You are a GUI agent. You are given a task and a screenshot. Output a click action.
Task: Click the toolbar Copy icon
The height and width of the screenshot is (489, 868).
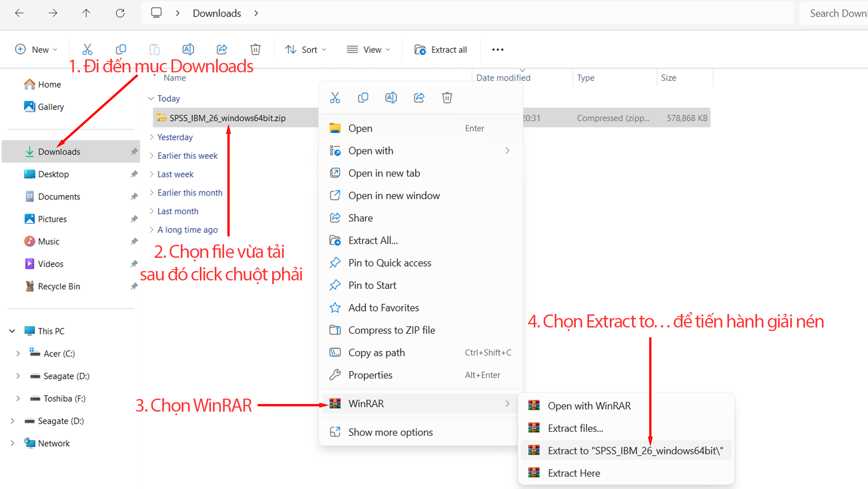121,49
